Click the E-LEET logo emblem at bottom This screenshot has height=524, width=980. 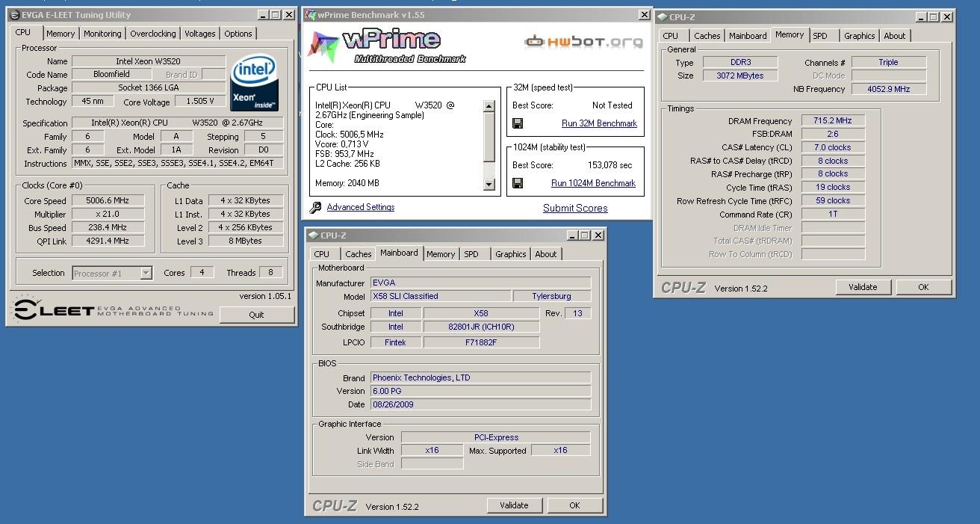tap(25, 309)
